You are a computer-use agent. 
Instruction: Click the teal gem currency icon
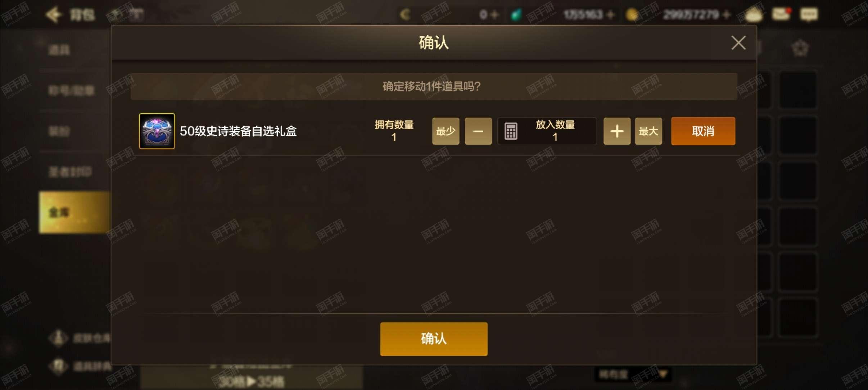click(516, 15)
